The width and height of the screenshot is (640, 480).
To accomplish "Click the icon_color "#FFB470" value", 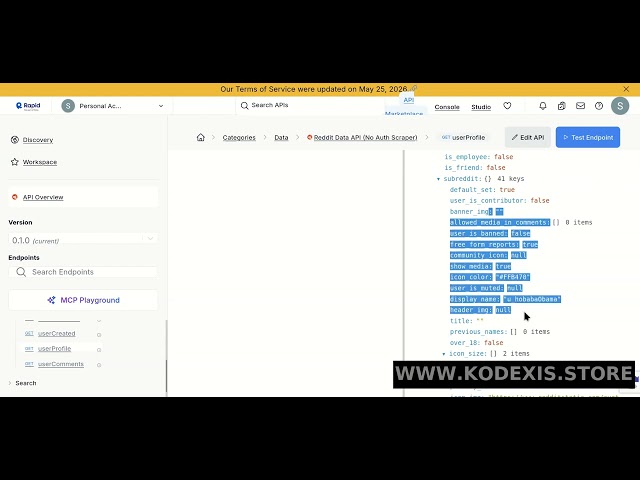I will [513, 277].
